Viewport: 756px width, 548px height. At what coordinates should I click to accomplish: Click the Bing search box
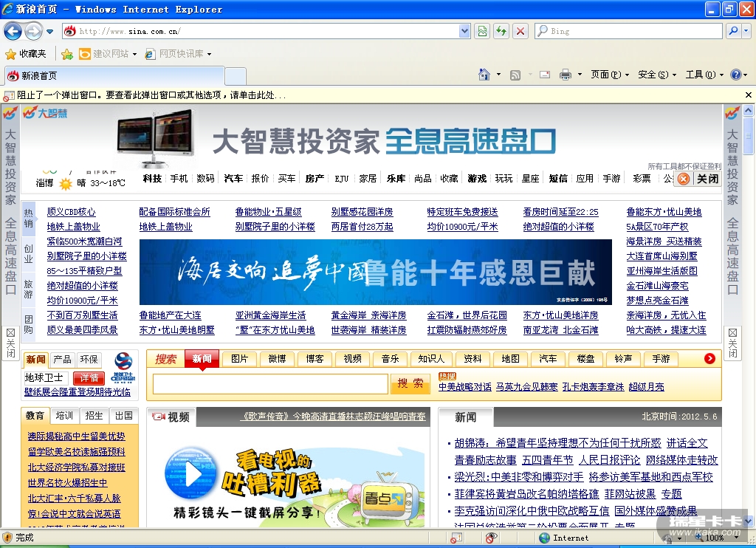pos(628,31)
